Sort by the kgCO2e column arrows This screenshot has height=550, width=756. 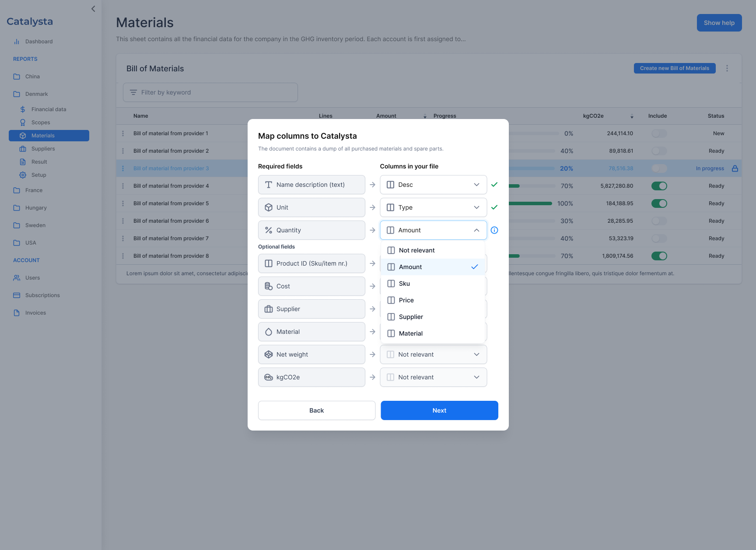point(632,116)
